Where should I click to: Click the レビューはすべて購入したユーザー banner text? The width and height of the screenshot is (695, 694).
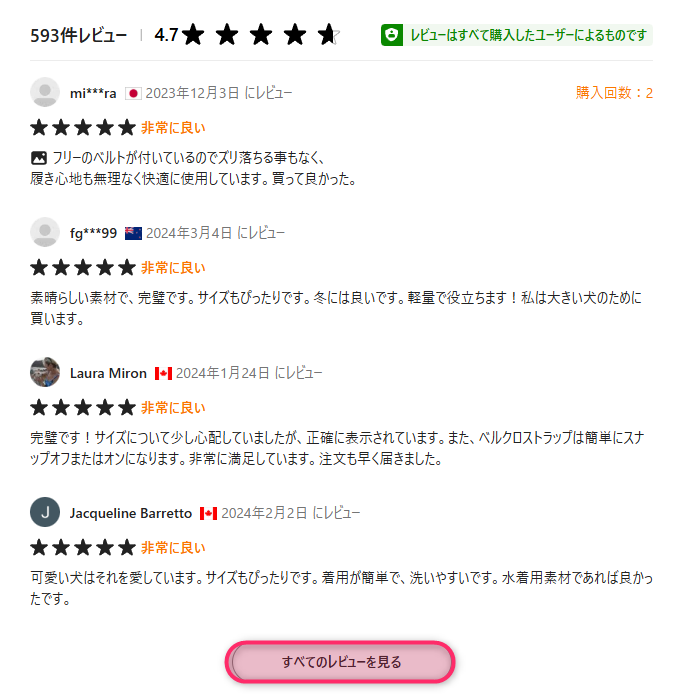click(528, 35)
